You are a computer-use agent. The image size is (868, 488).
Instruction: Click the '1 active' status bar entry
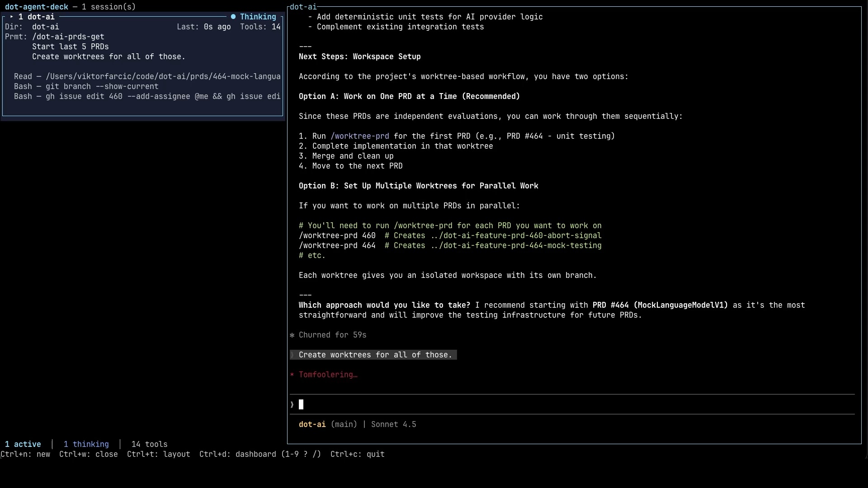(x=23, y=444)
